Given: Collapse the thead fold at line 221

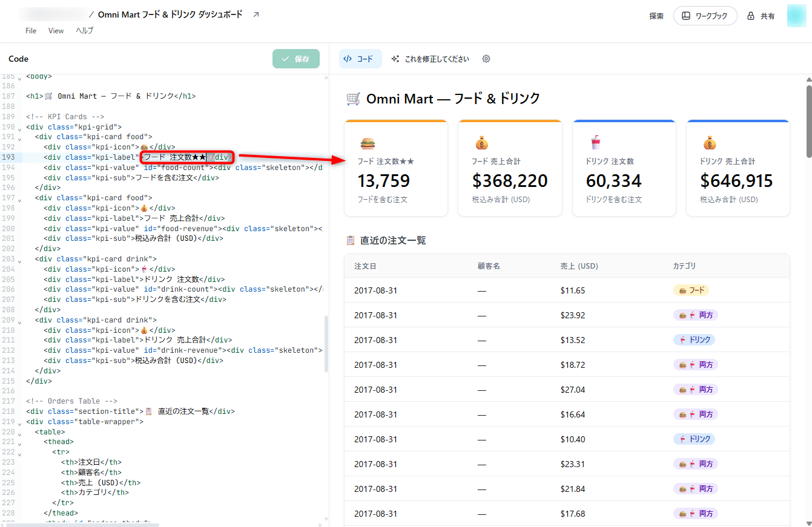Looking at the screenshot, I should tap(19, 444).
